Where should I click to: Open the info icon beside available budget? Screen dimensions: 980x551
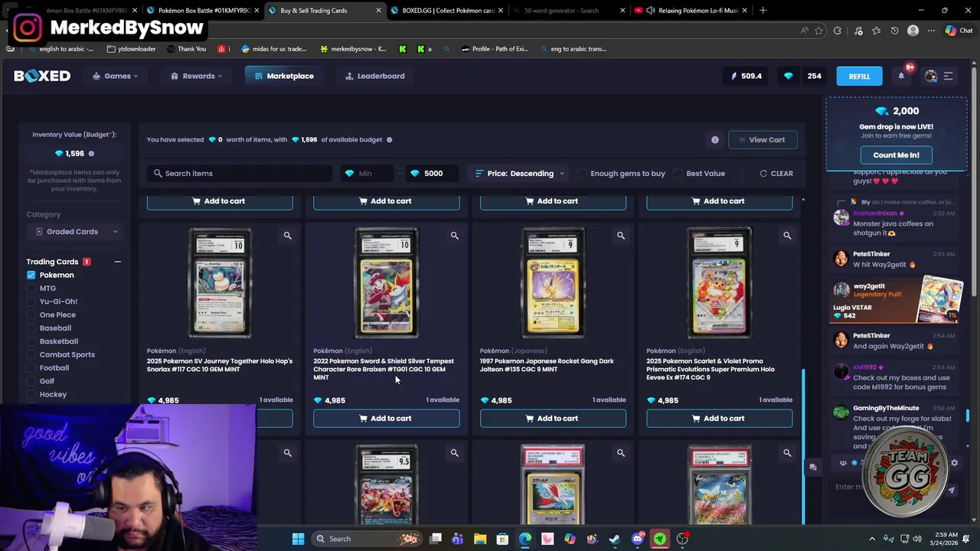pyautogui.click(x=389, y=140)
